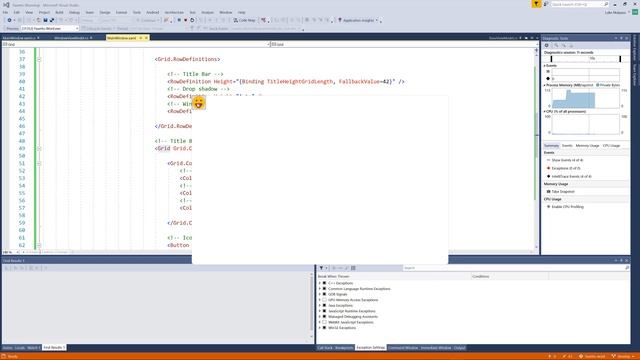Close the active yellow document tab

(146, 38)
